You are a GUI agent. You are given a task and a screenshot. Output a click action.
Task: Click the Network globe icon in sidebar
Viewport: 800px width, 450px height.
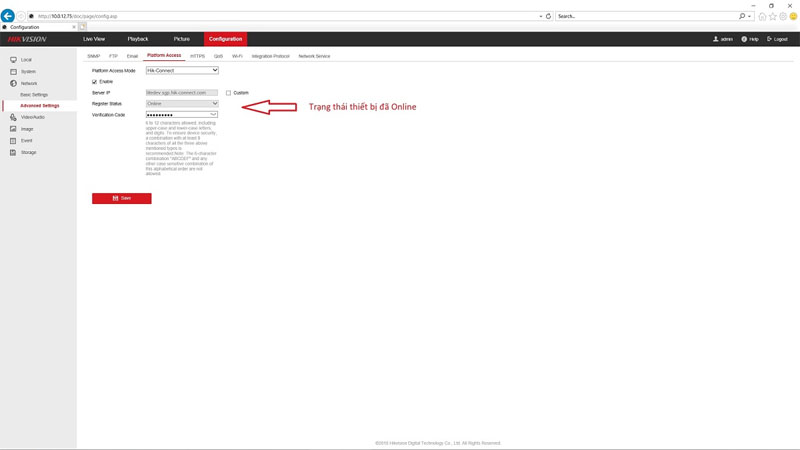(13, 83)
